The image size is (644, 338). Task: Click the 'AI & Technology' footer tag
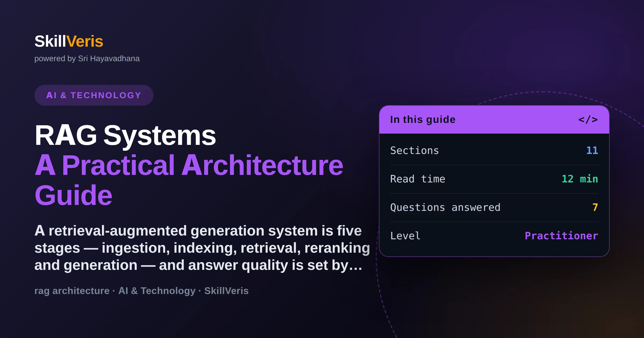coord(157,291)
